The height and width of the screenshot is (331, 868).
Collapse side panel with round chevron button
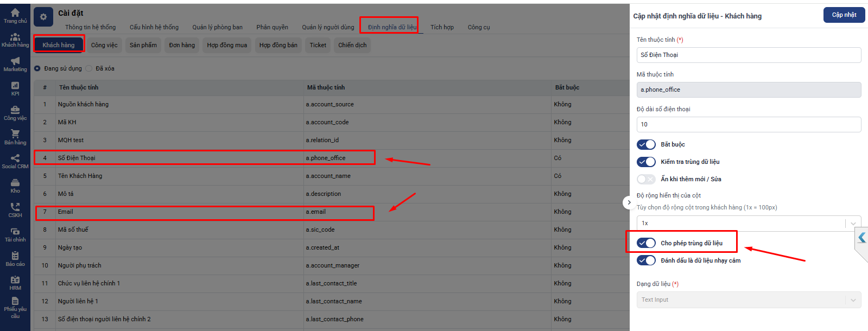point(629,202)
